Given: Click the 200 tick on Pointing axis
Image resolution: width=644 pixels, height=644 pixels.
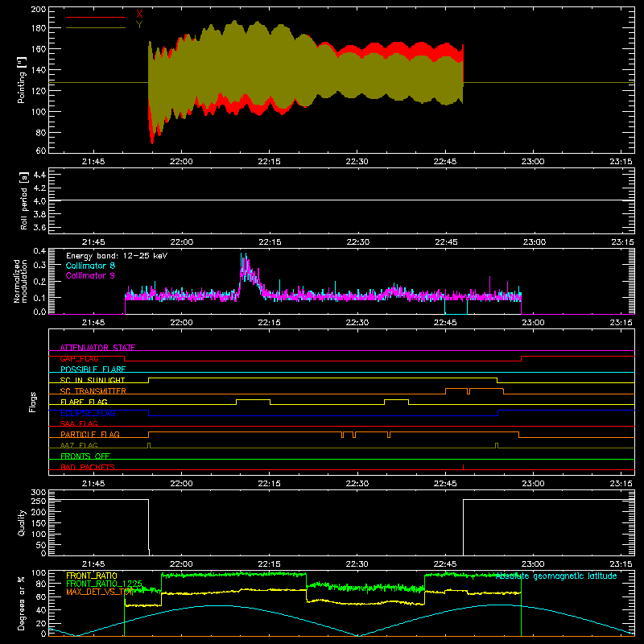Looking at the screenshot, I should pyautogui.click(x=38, y=9).
